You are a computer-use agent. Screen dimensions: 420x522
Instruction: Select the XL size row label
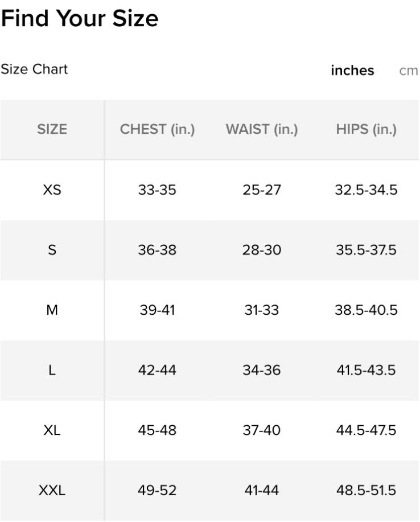52,430
